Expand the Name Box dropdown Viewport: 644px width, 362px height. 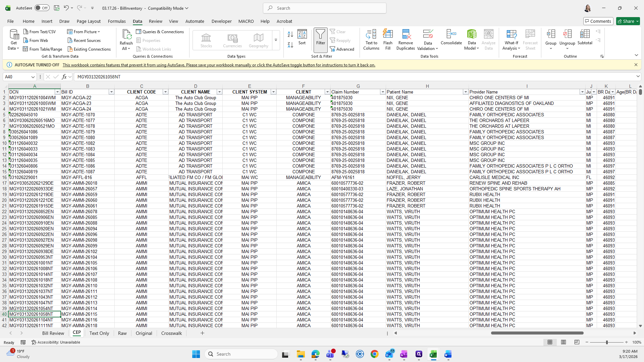(x=33, y=77)
